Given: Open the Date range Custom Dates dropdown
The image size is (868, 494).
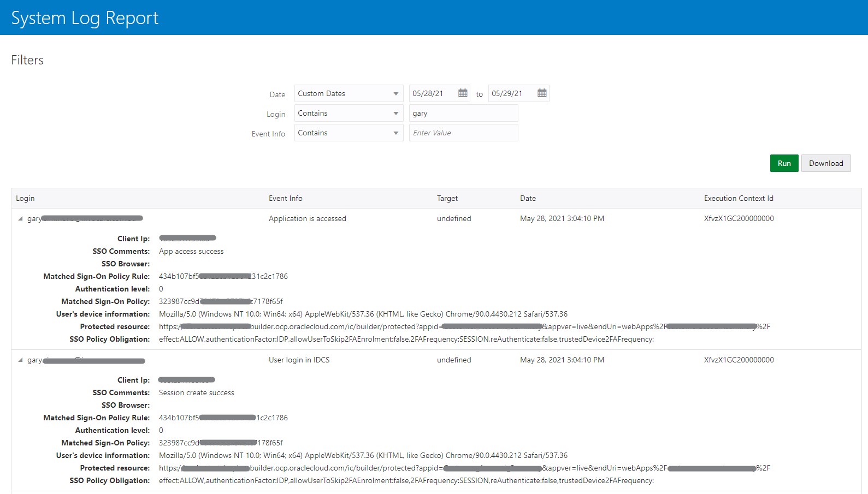Looking at the screenshot, I should tap(349, 93).
